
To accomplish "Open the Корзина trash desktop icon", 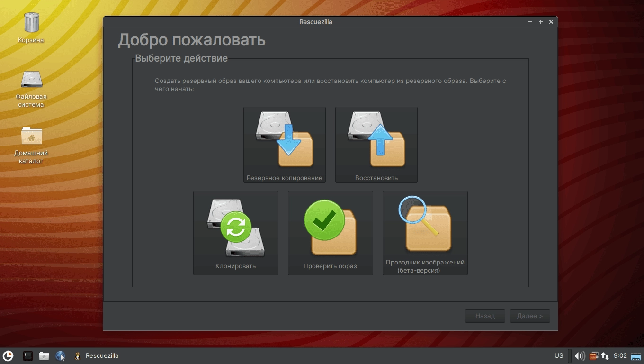I will tap(31, 28).
